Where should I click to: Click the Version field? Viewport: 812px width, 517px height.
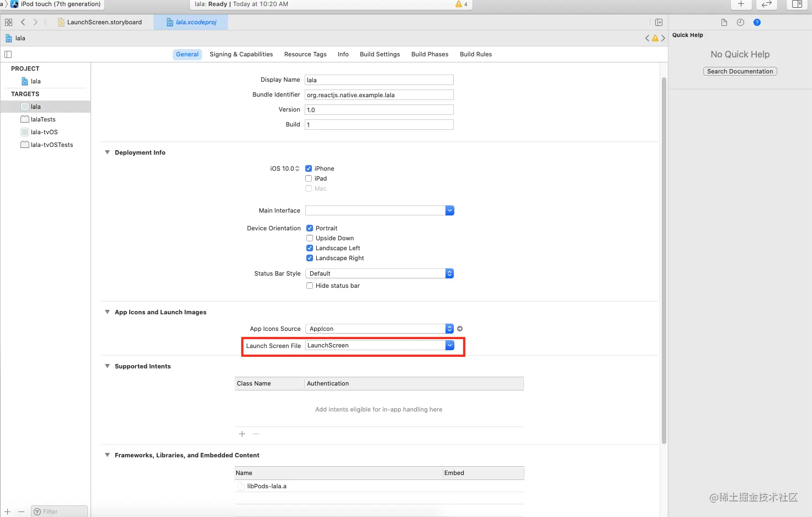coord(379,110)
